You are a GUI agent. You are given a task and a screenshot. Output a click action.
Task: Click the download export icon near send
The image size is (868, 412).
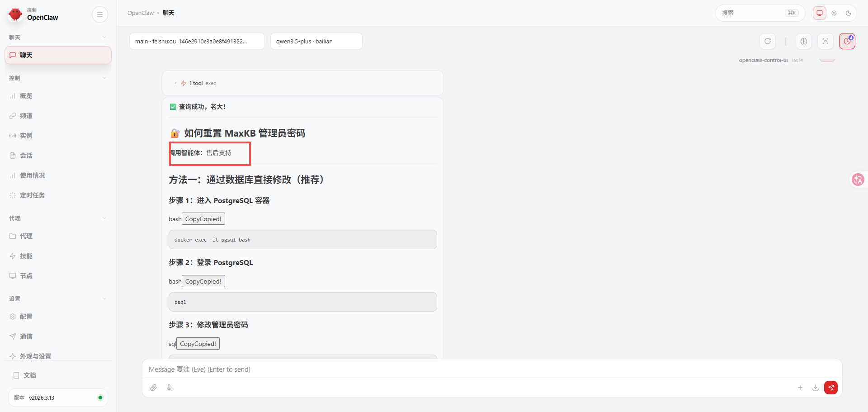tap(815, 388)
